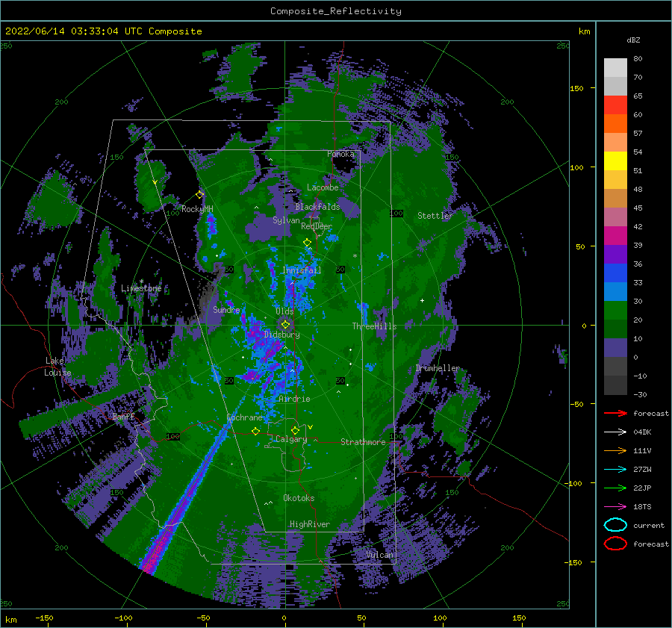This screenshot has width=672, height=628.
Task: Click the Vulcan city label
Action: (379, 555)
